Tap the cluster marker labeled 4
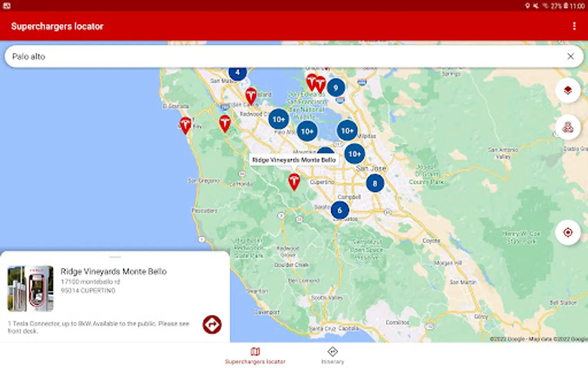 point(237,73)
